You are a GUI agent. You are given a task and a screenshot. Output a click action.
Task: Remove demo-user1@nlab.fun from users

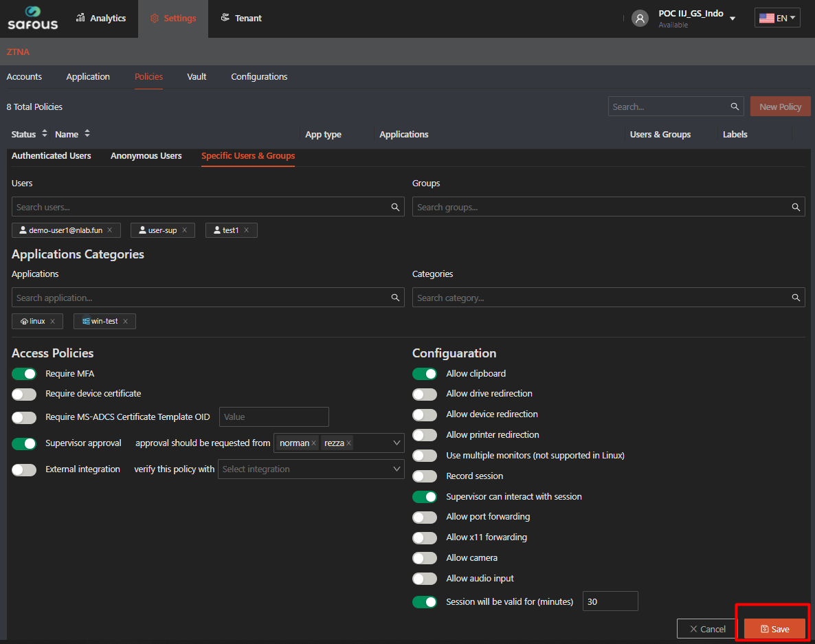[x=109, y=230]
